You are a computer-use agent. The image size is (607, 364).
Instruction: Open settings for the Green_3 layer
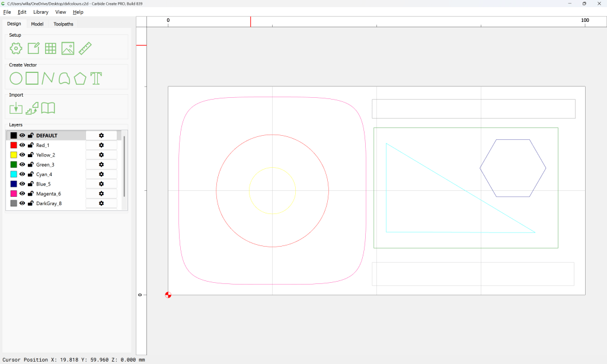coord(101,164)
